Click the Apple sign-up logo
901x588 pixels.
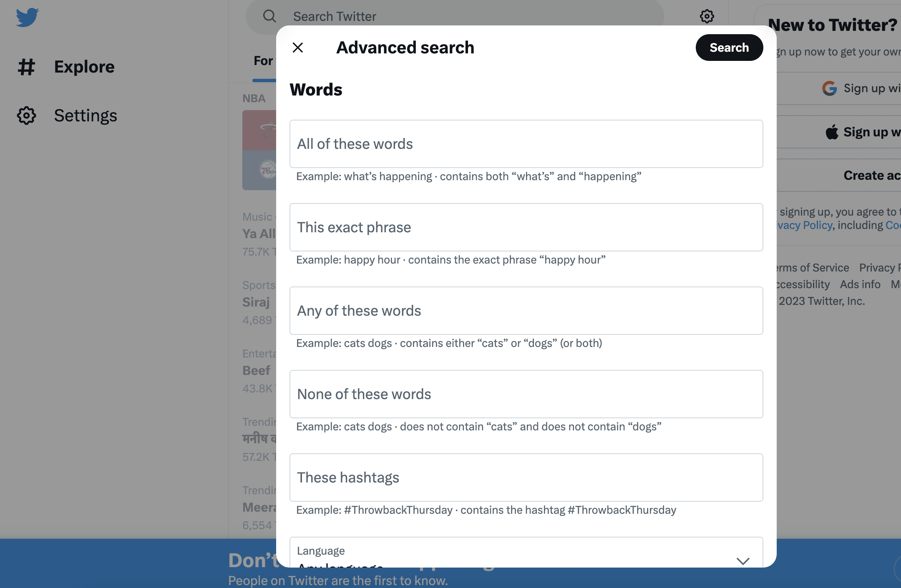pyautogui.click(x=832, y=132)
